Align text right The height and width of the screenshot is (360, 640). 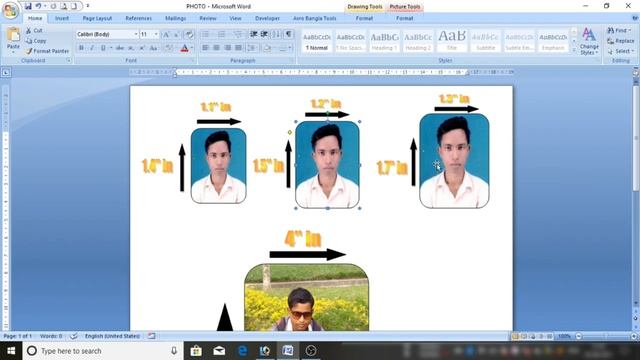(227, 48)
